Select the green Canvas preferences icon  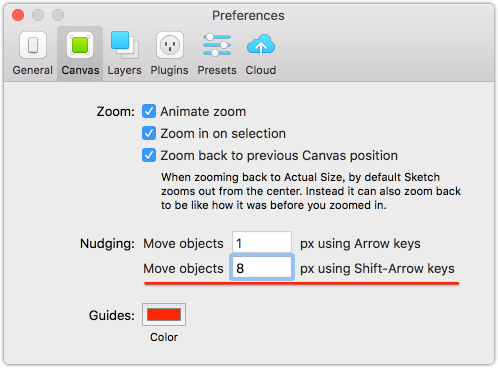tap(80, 45)
